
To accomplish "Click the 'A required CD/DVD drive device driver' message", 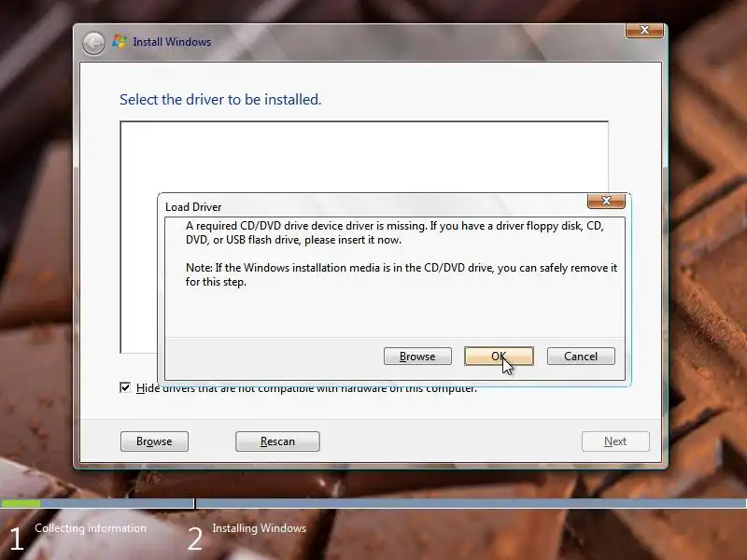I will pyautogui.click(x=394, y=232).
